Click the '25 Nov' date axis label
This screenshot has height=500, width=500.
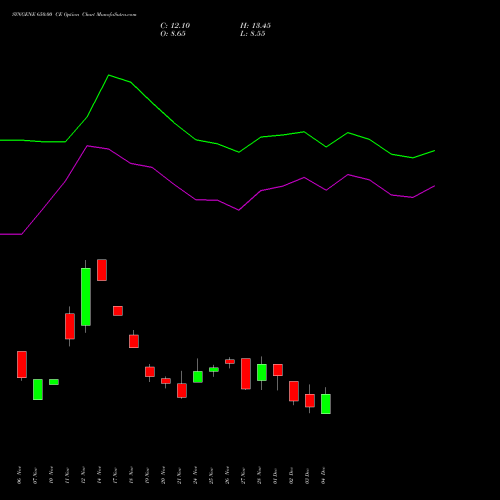click(x=211, y=475)
